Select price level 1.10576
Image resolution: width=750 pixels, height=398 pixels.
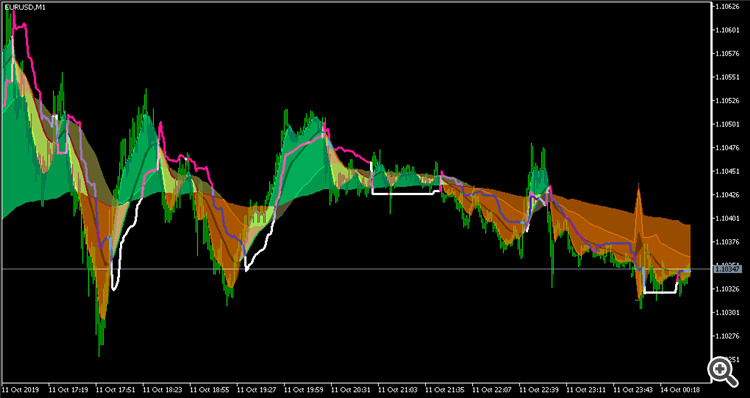click(x=727, y=54)
